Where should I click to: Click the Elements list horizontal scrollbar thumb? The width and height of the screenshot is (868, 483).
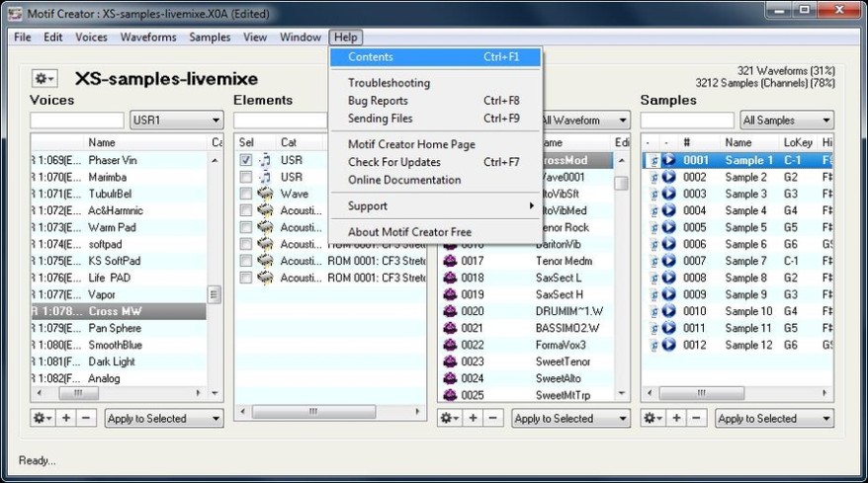(313, 412)
